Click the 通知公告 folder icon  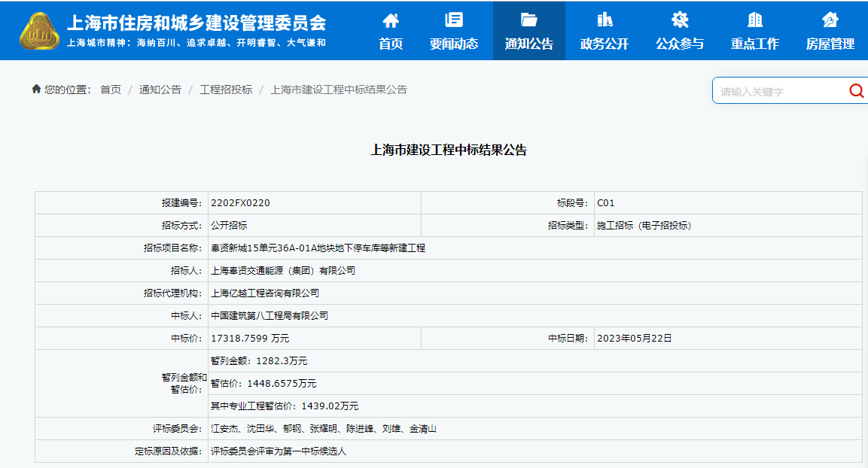pyautogui.click(x=528, y=20)
